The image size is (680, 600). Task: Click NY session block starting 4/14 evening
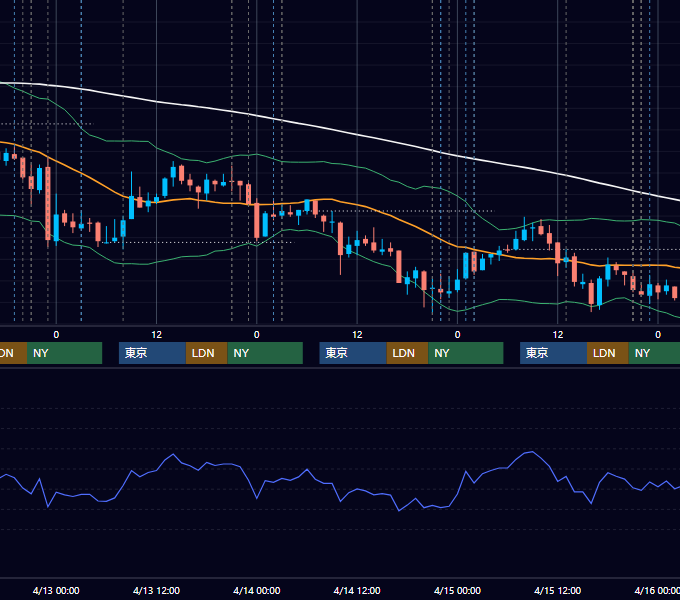click(x=465, y=353)
